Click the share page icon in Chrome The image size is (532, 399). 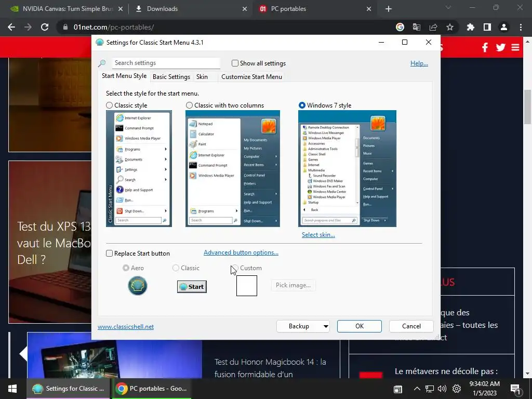(433, 27)
